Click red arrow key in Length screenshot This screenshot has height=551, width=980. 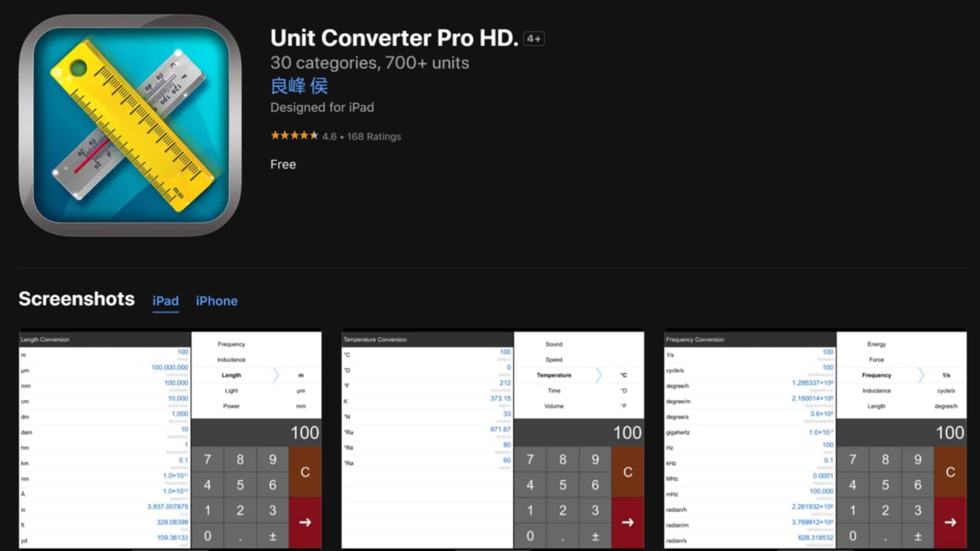pos(305,522)
